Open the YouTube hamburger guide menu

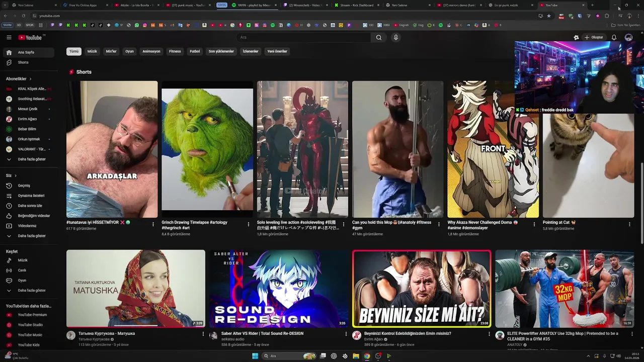(9, 37)
